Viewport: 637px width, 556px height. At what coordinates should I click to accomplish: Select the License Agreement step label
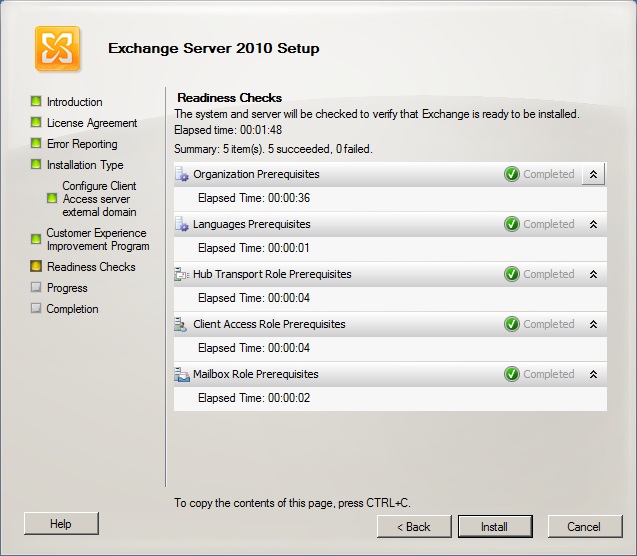[x=92, y=123]
